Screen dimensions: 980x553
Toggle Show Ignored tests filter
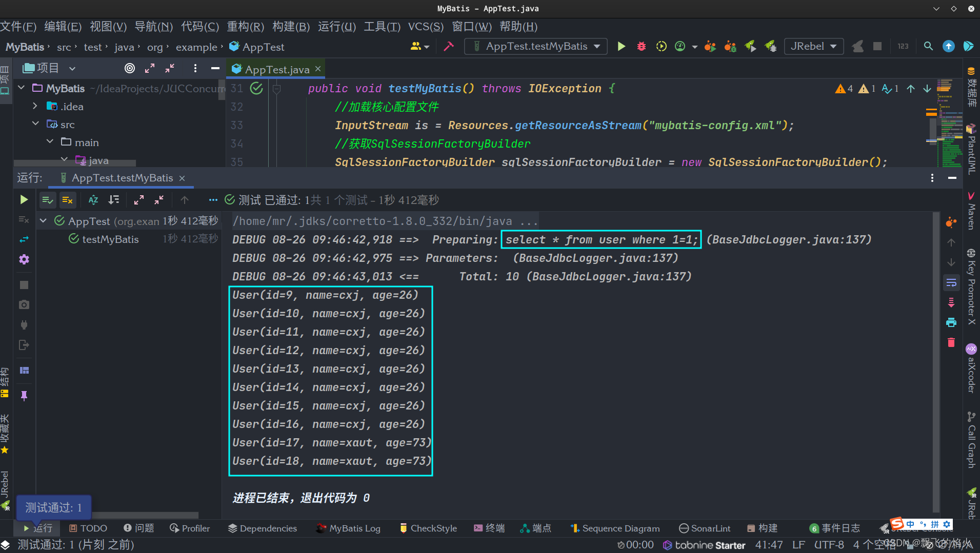click(67, 200)
